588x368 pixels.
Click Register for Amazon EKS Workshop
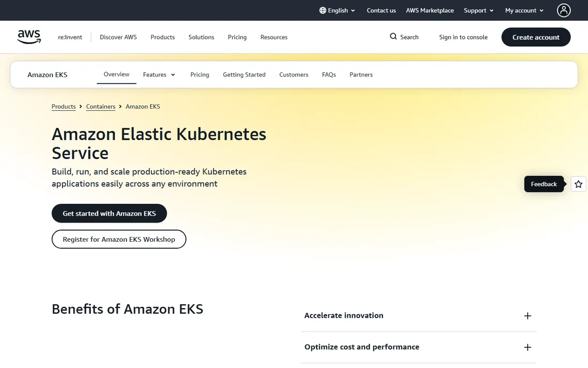click(x=119, y=239)
